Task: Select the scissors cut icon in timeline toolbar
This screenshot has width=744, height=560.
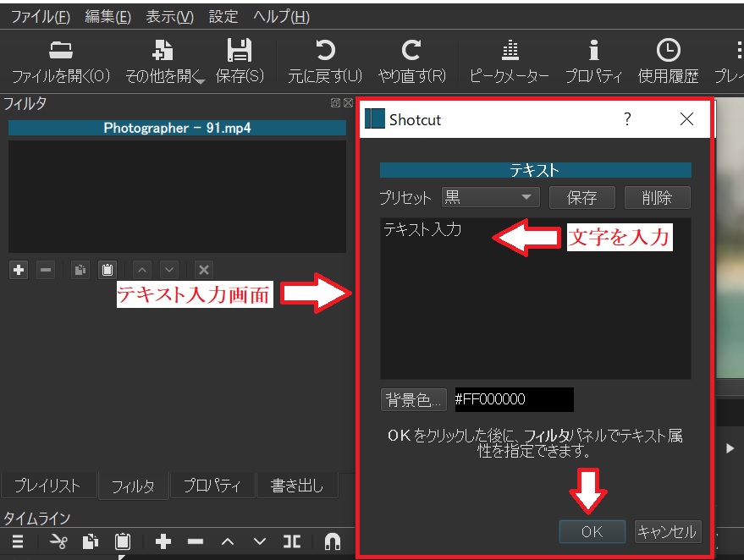Action: click(58, 541)
